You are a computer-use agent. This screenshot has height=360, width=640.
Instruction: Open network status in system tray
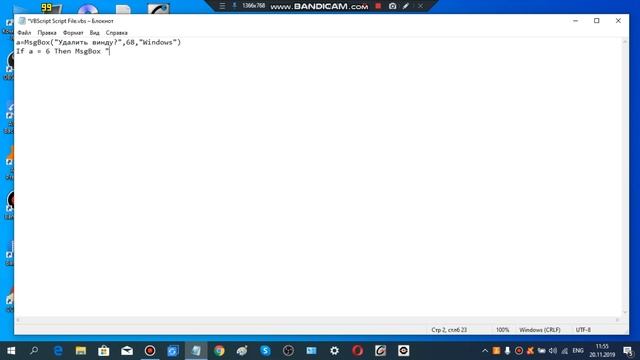[x=564, y=351]
